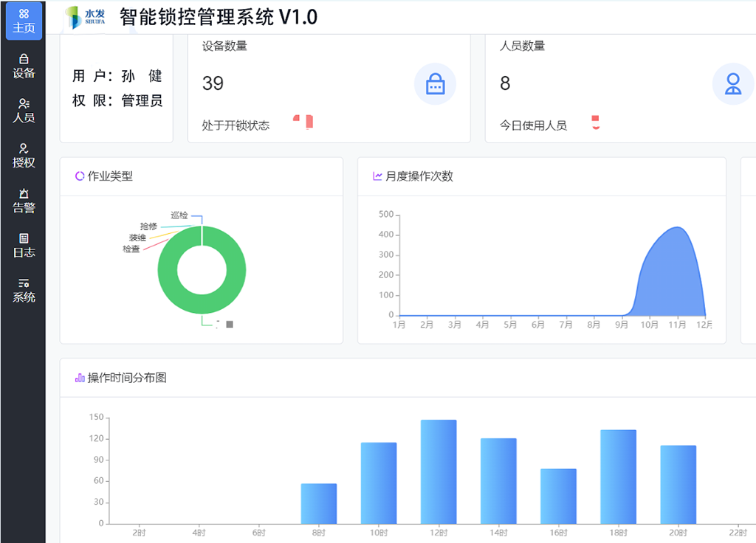Select the 主页 navigation item
Image resolution: width=756 pixels, height=543 pixels.
[23, 20]
